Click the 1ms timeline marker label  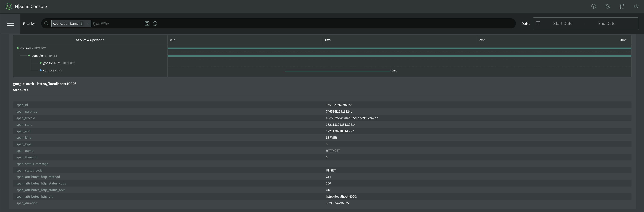[327, 40]
